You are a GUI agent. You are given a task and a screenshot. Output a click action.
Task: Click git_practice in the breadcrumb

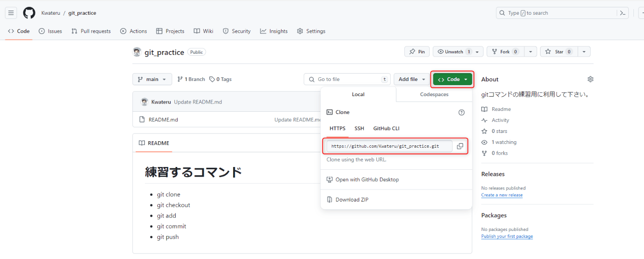point(82,13)
